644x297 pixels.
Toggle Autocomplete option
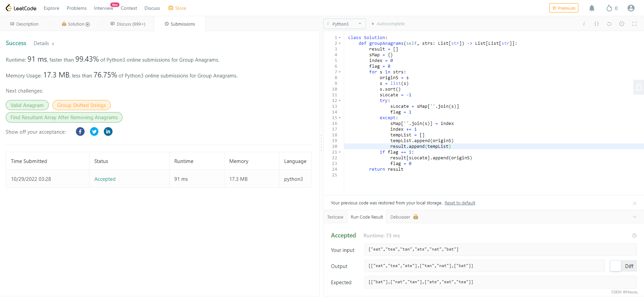pos(388,24)
